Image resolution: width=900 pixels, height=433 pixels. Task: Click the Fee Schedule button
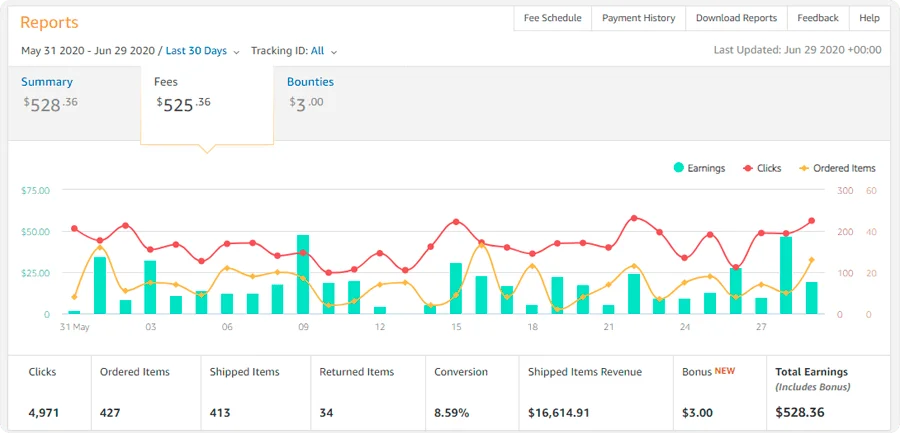click(x=552, y=18)
